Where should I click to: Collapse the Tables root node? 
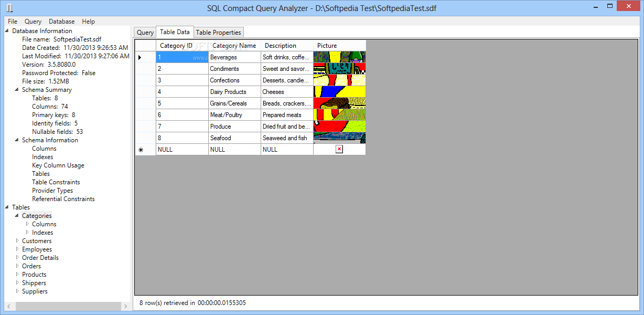(7, 207)
